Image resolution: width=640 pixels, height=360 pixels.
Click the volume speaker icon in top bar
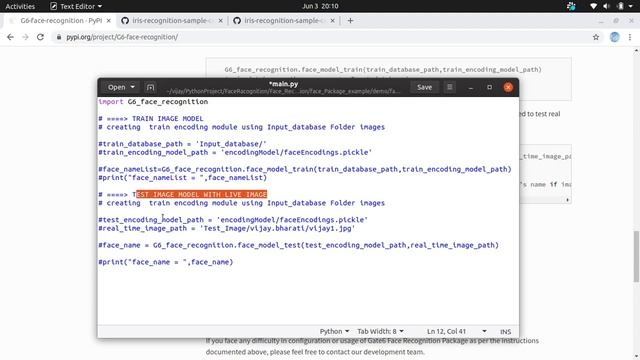tap(607, 6)
